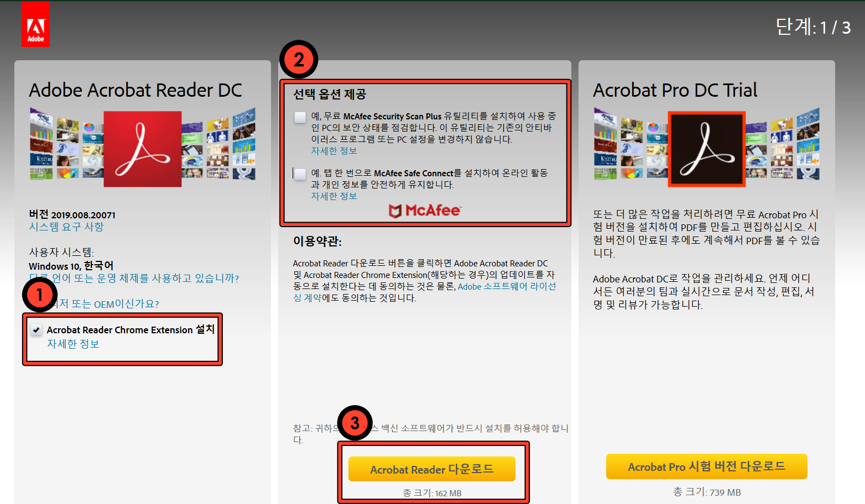
Task: Open the 시스템 요구 사항 link
Action: [x=66, y=227]
